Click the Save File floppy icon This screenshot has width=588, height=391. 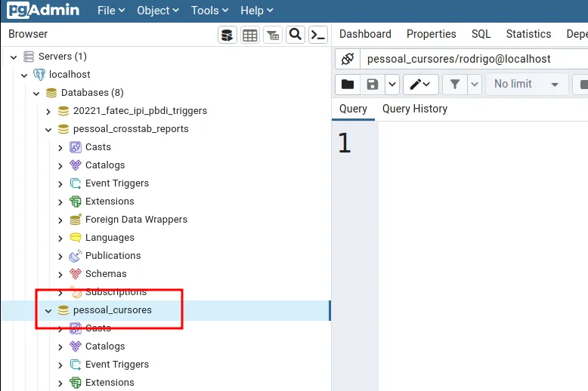(x=373, y=85)
